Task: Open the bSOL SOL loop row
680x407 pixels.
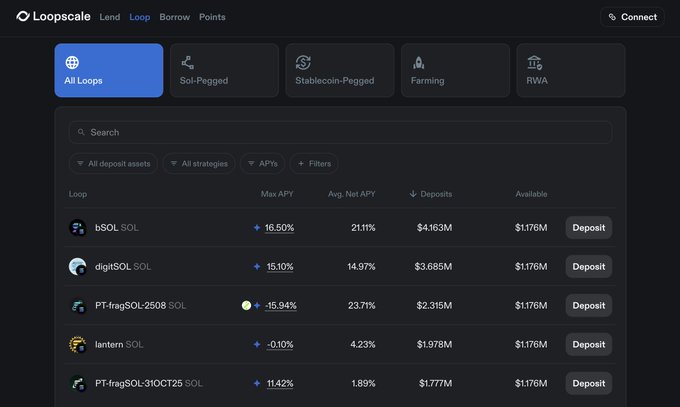Action: (x=340, y=227)
